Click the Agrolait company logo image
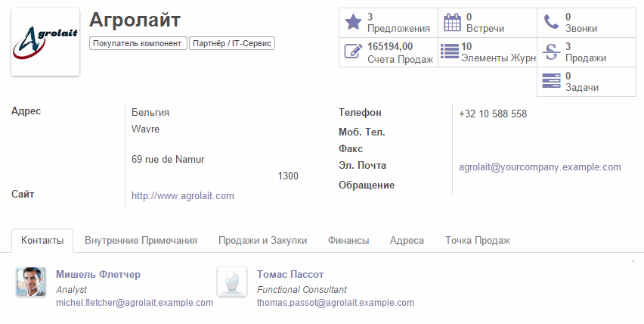 click(45, 42)
